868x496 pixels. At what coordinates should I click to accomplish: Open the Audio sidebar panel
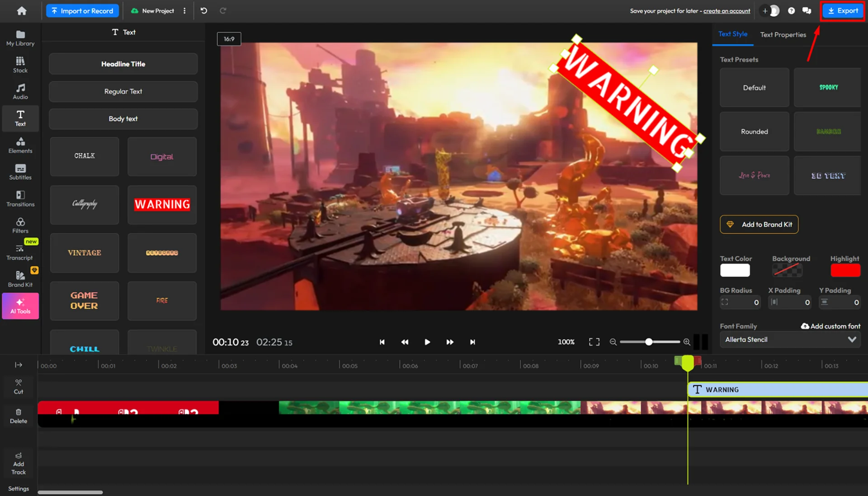(20, 91)
